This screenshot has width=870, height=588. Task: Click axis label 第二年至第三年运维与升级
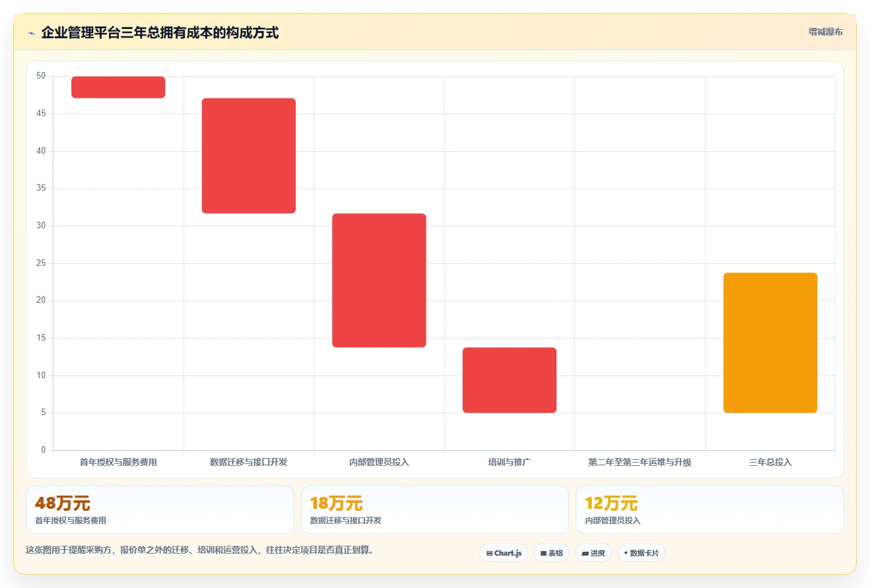coord(640,463)
